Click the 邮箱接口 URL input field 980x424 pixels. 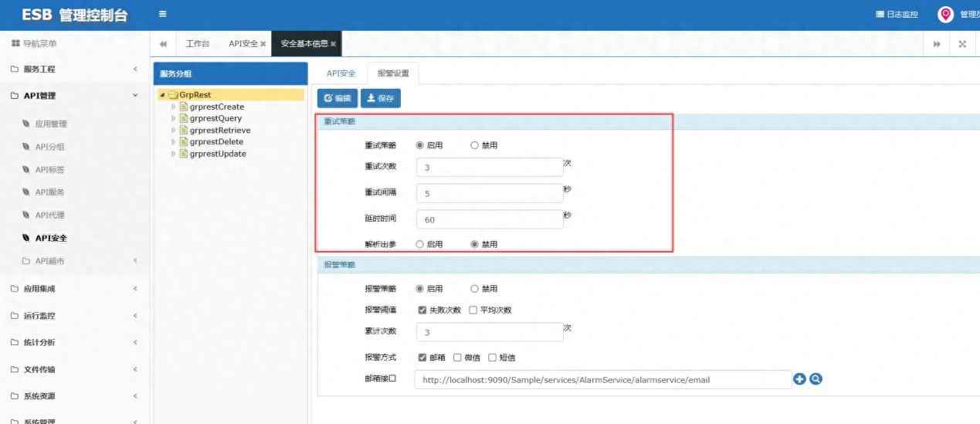[603, 380]
